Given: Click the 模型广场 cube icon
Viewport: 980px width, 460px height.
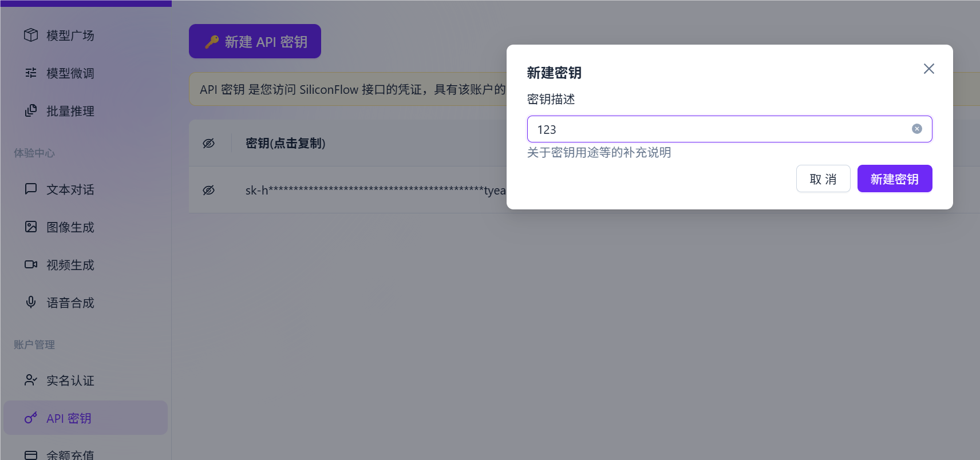Looking at the screenshot, I should (x=31, y=35).
